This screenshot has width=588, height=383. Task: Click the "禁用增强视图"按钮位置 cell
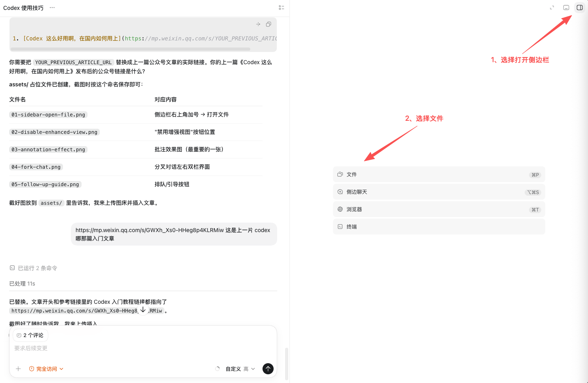tap(185, 132)
